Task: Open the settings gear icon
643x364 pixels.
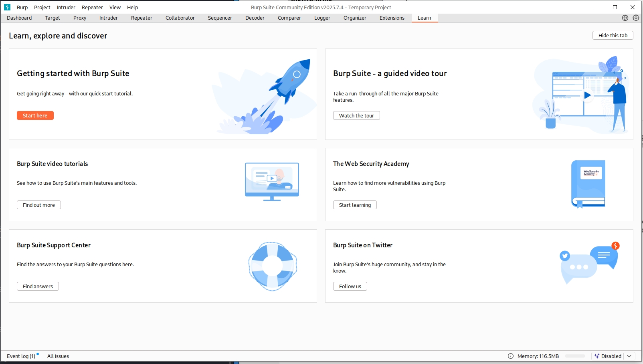Action: point(636,18)
